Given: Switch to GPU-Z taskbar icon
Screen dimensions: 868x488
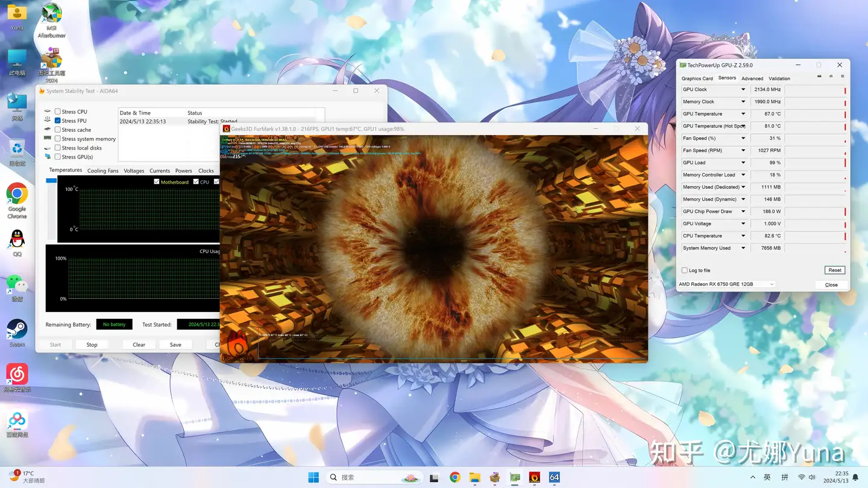Looking at the screenshot, I should pos(515,477).
